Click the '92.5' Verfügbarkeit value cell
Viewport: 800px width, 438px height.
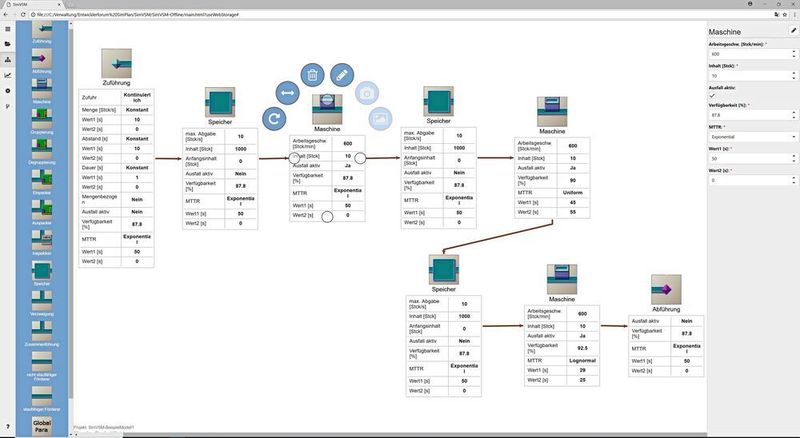tap(583, 348)
